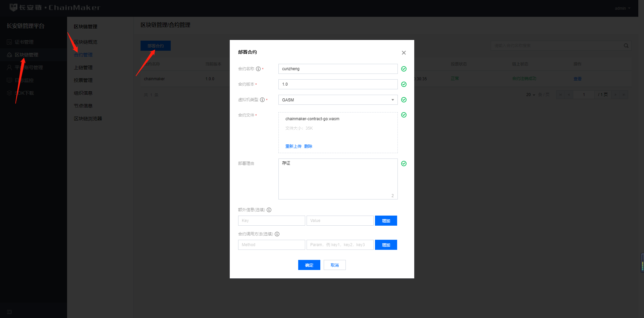
Task: Click the green check icon next to contract name
Action: (x=404, y=69)
